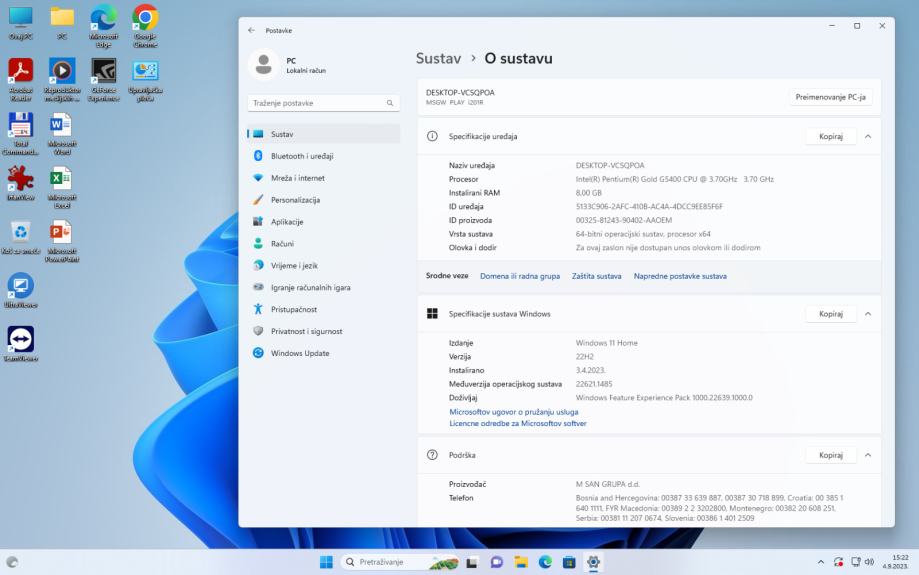The image size is (919, 575).
Task: Click Windows Start button on taskbar
Action: [326, 562]
